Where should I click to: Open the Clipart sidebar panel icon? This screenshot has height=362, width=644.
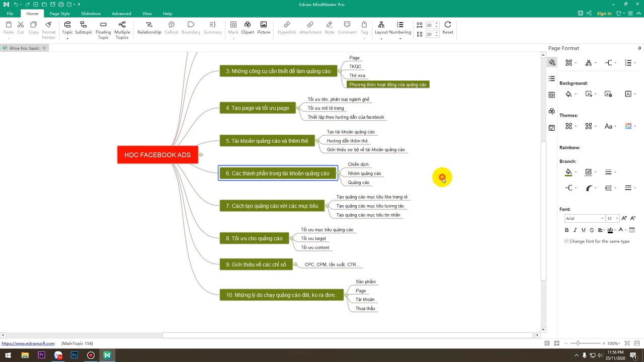[552, 112]
